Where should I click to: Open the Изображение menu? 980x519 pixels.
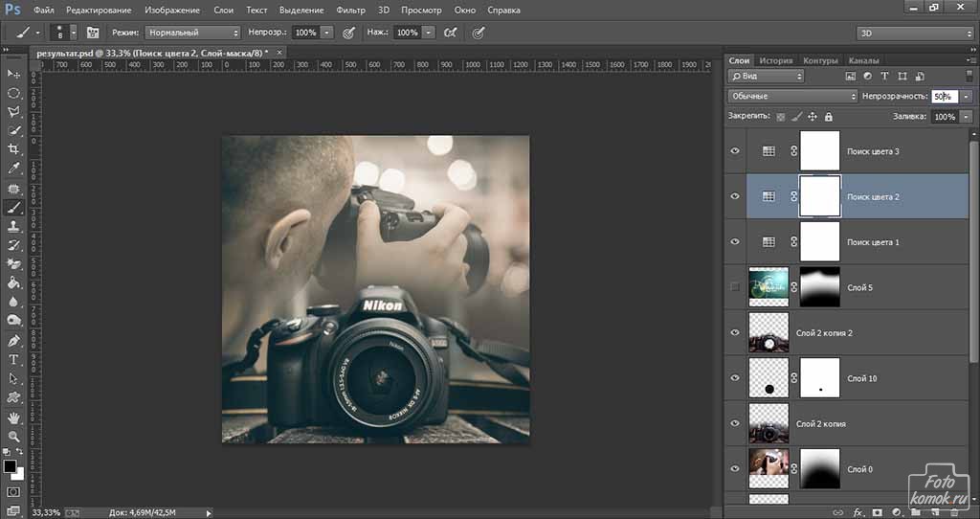click(x=172, y=10)
